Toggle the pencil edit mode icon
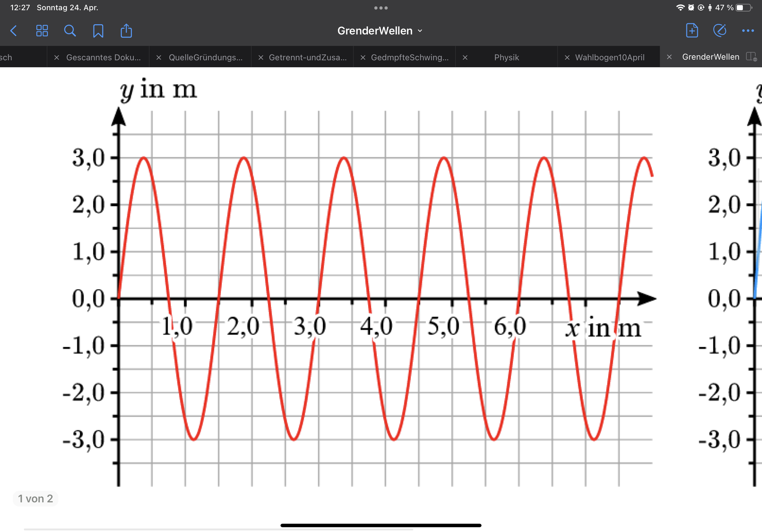This screenshot has height=532, width=762. pos(720,31)
